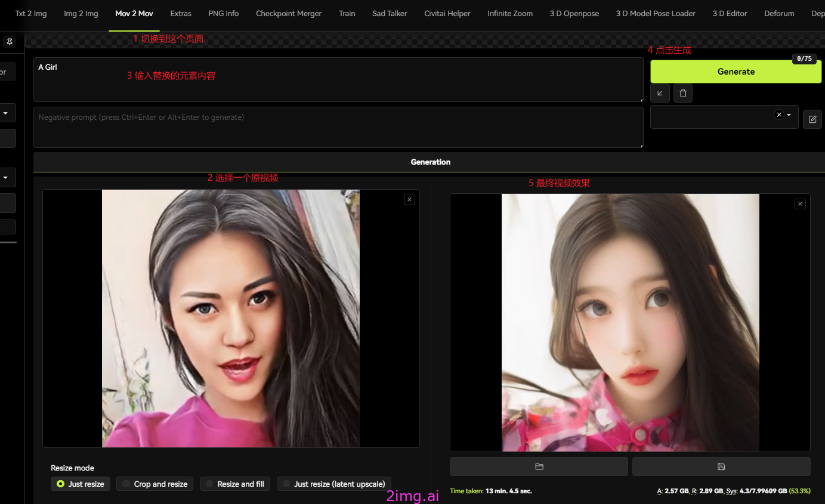
Task: Open the lower left sidebar dropdown
Action: point(5,177)
